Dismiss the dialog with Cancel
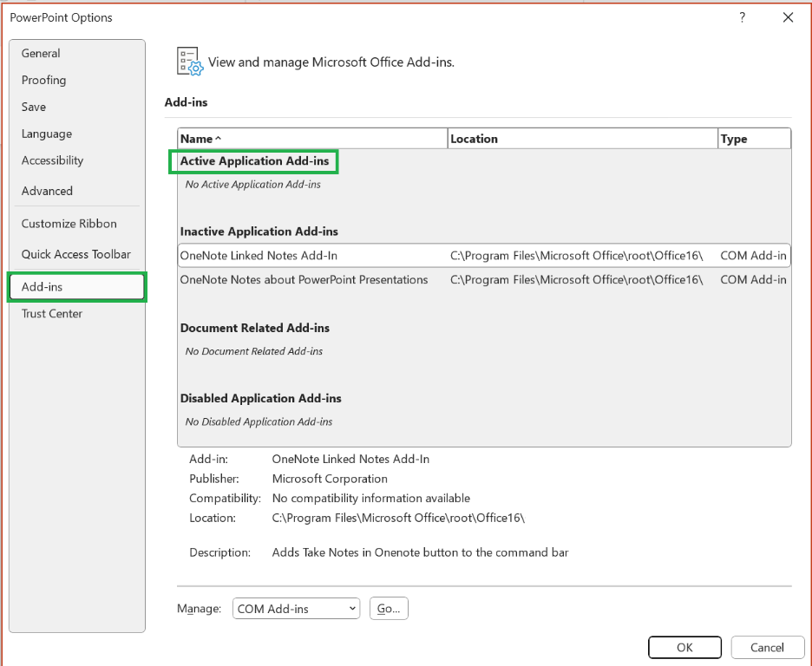 point(767,648)
